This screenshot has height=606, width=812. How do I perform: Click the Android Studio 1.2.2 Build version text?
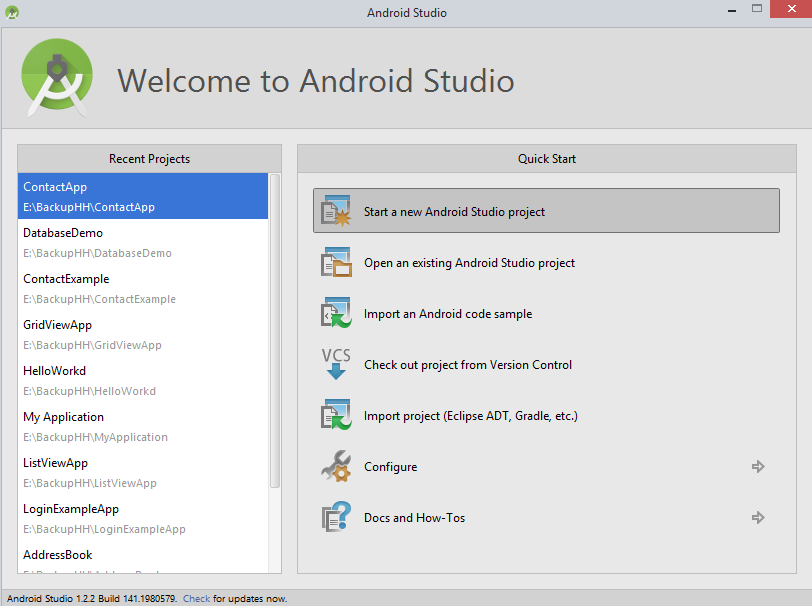(x=92, y=599)
